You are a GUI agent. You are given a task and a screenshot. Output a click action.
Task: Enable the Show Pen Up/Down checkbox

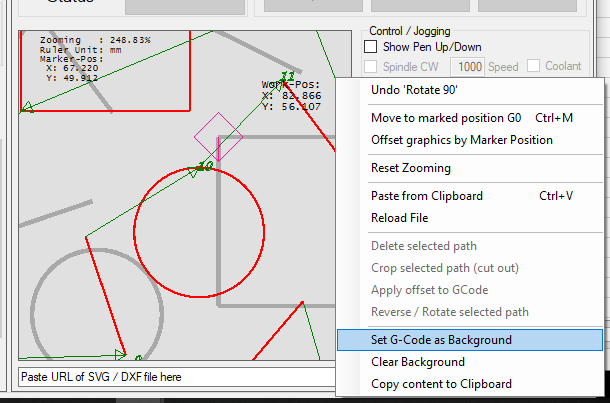[371, 47]
